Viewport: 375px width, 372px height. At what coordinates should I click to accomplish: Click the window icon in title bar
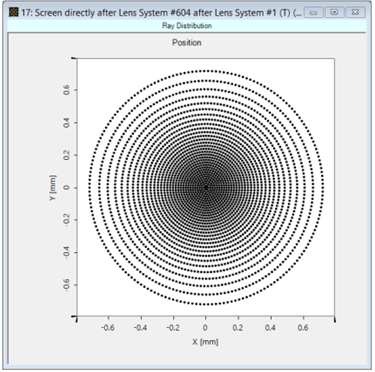(x=14, y=13)
